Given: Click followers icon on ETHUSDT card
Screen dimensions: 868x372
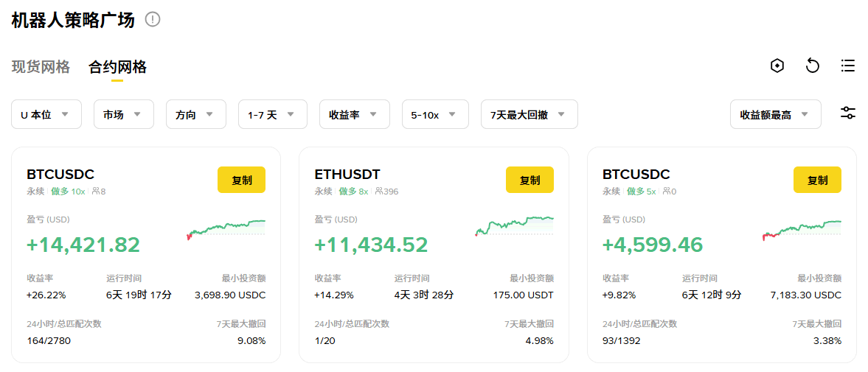Looking at the screenshot, I should (x=378, y=192).
